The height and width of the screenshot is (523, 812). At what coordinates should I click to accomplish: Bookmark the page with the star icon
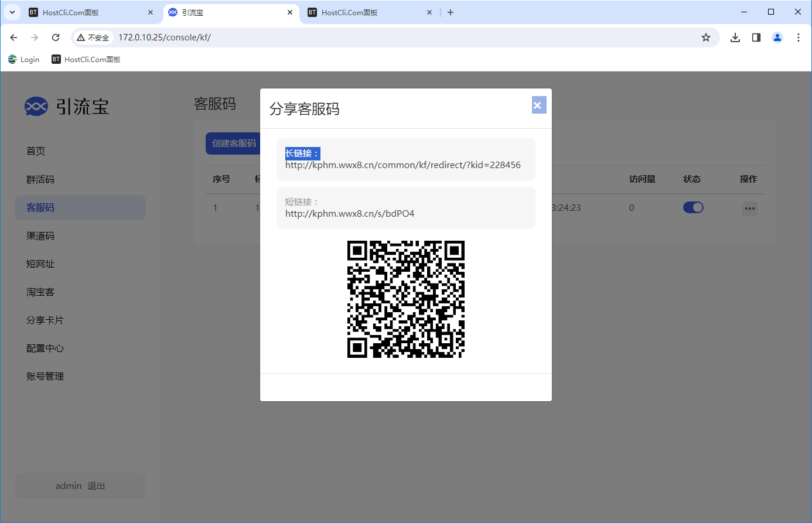(706, 37)
